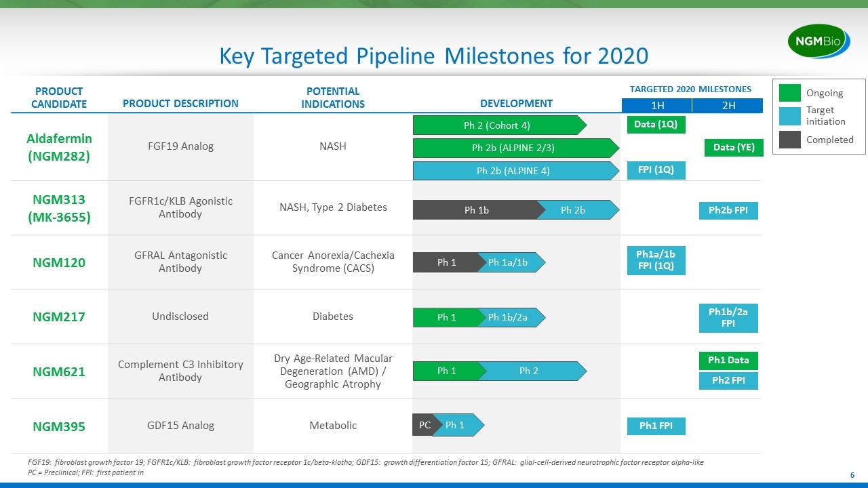Select the '2H' milestone column header
868x488 pixels.
(728, 106)
